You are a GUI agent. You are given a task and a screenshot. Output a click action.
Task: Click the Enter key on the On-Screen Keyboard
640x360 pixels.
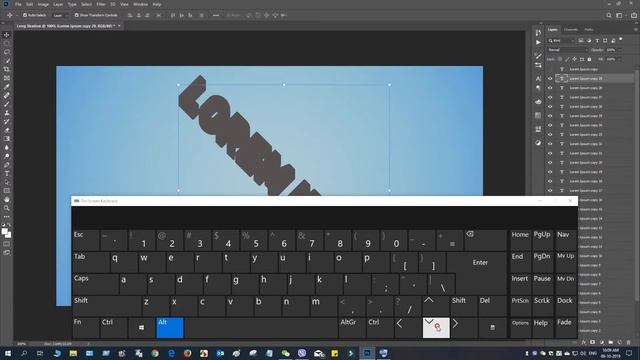point(480,262)
